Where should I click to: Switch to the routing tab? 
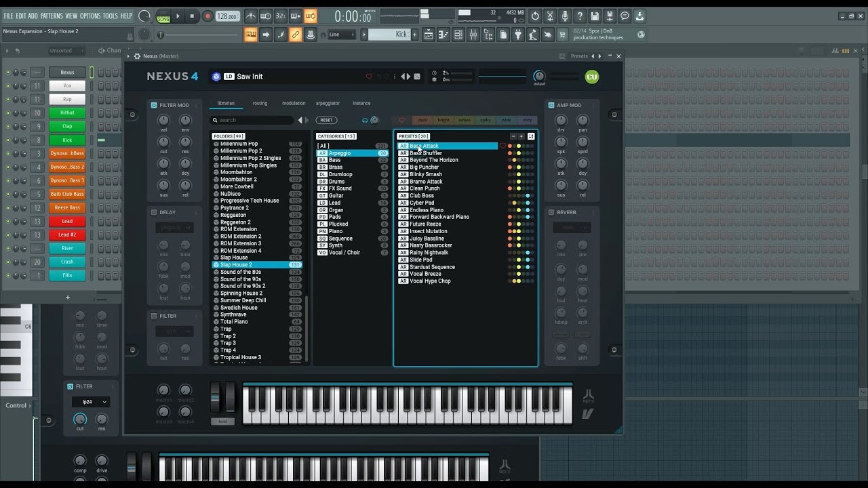(x=260, y=104)
